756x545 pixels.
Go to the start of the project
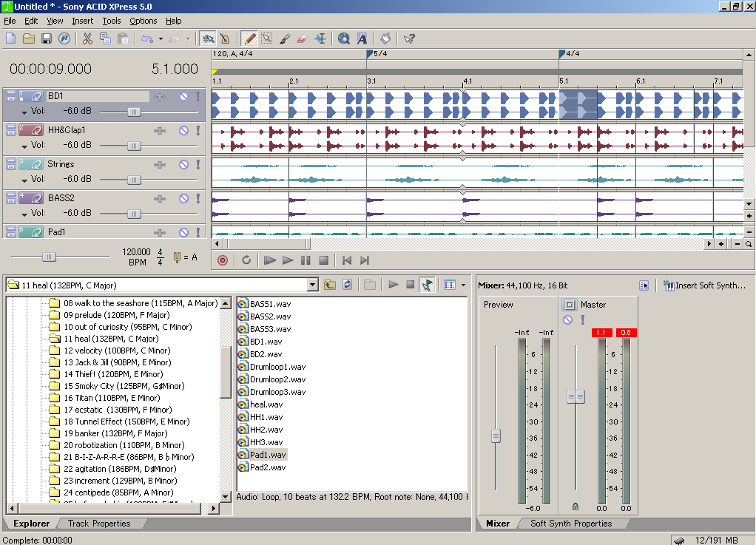tap(347, 260)
